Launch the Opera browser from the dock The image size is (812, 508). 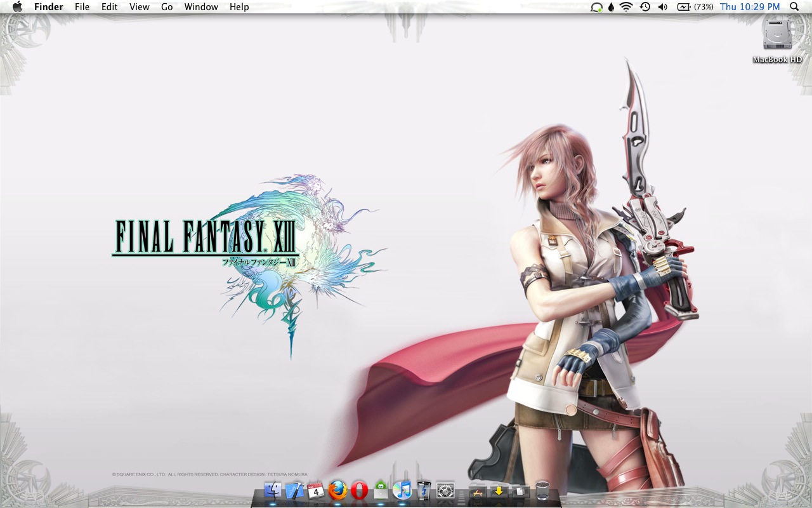(359, 490)
